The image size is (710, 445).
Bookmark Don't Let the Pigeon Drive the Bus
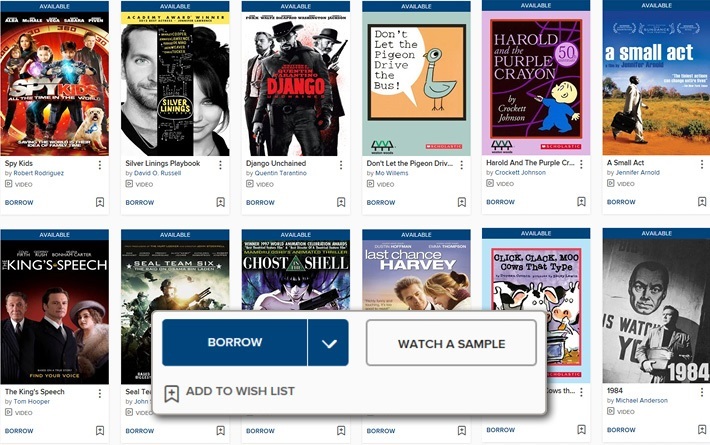tap(461, 202)
